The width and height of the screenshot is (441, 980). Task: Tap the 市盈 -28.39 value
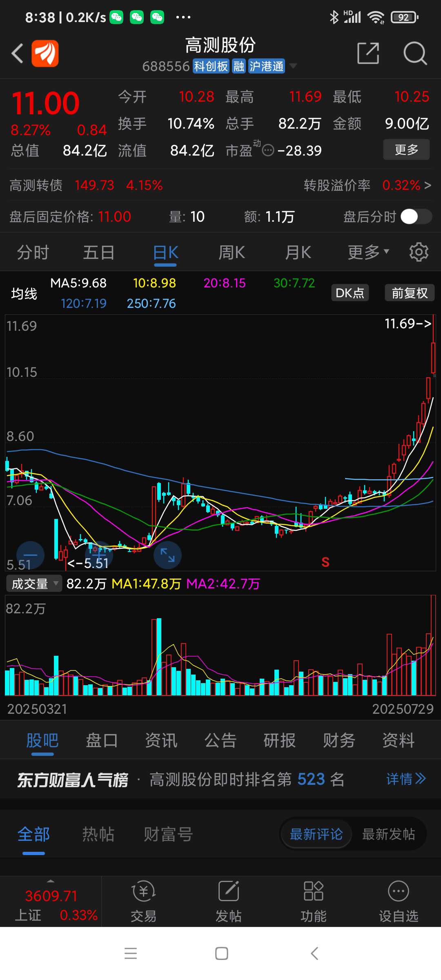[x=299, y=151]
